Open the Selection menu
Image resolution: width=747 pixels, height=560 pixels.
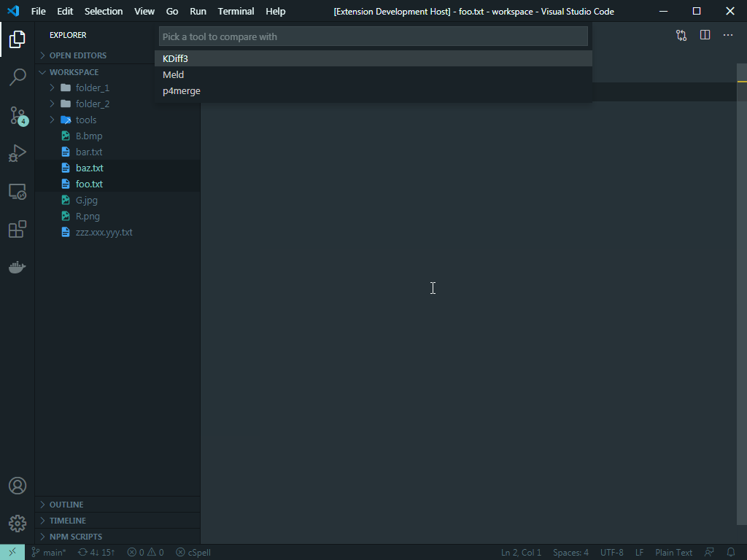click(104, 11)
